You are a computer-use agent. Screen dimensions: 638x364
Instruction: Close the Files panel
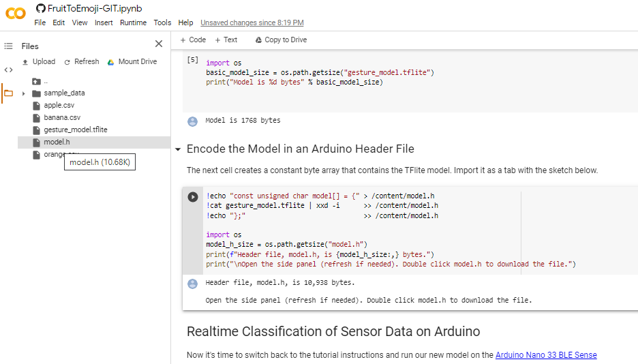(159, 44)
